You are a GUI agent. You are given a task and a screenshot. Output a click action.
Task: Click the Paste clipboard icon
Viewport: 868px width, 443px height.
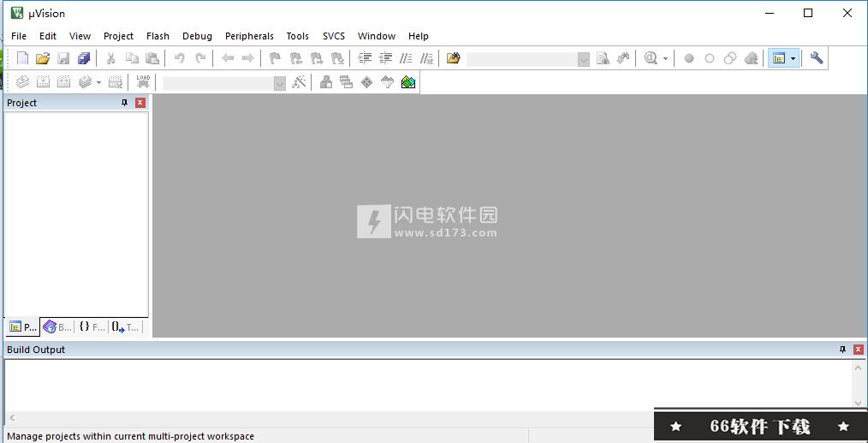point(152,57)
